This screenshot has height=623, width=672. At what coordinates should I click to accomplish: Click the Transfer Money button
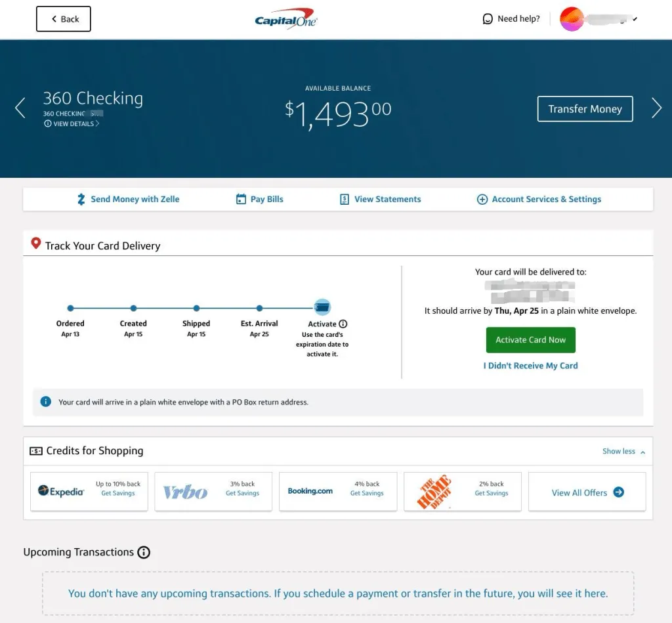(x=585, y=109)
